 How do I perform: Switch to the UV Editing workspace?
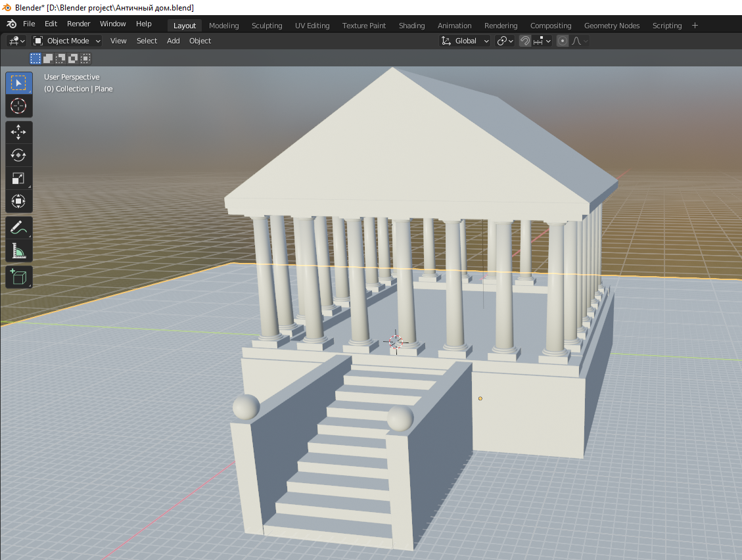[312, 26]
